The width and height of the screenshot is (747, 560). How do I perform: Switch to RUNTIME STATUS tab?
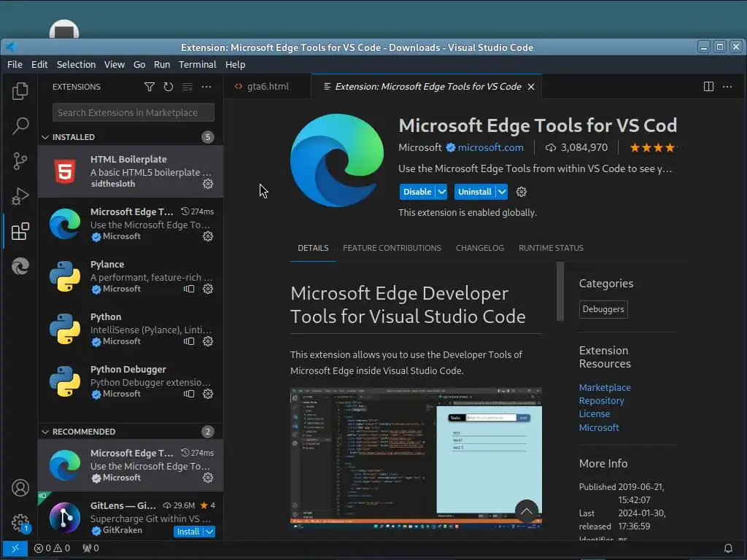(x=551, y=248)
